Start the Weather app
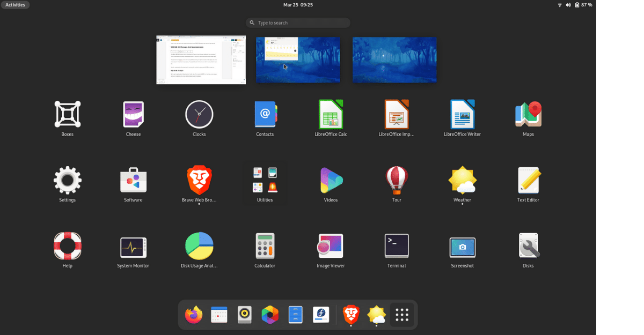This screenshot has width=644, height=335. [x=462, y=180]
